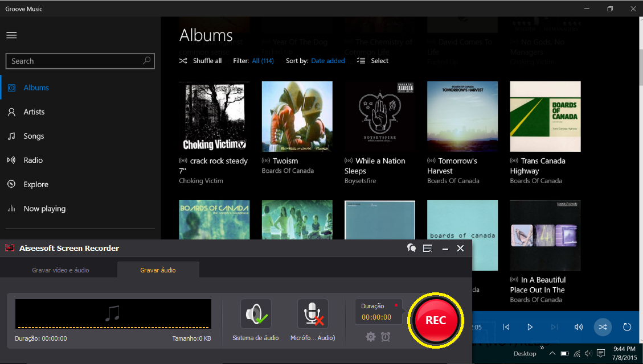Open the While a Nation Sleeps cover
This screenshot has width=643, height=364.
click(380, 117)
